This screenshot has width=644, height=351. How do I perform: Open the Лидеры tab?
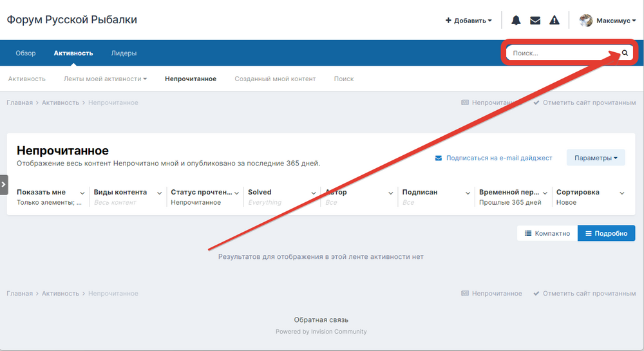tap(124, 53)
